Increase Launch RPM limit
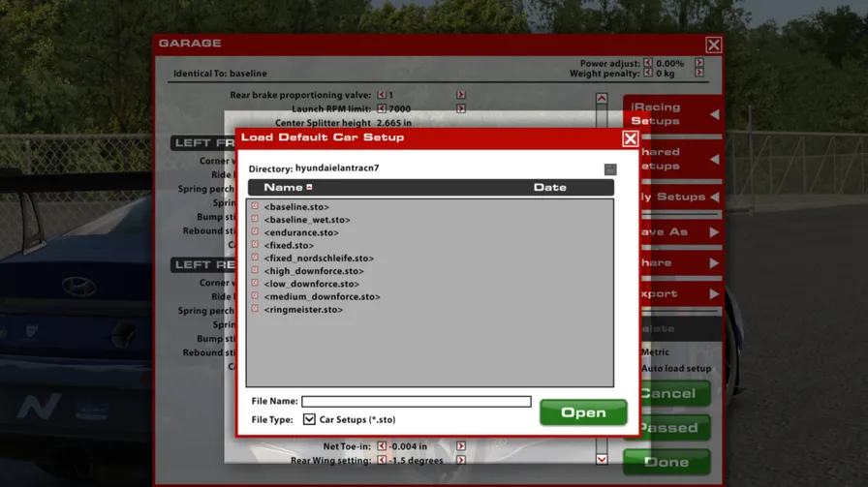This screenshot has height=487, width=868. pyautogui.click(x=460, y=108)
